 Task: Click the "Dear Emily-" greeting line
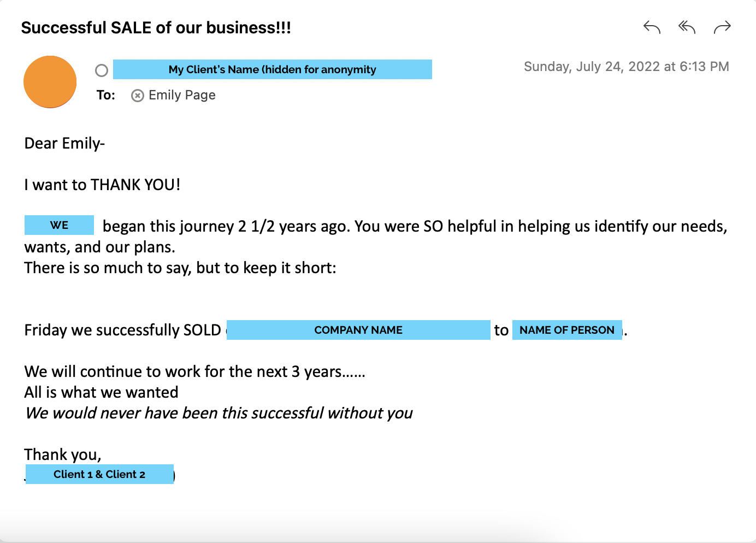tap(64, 143)
